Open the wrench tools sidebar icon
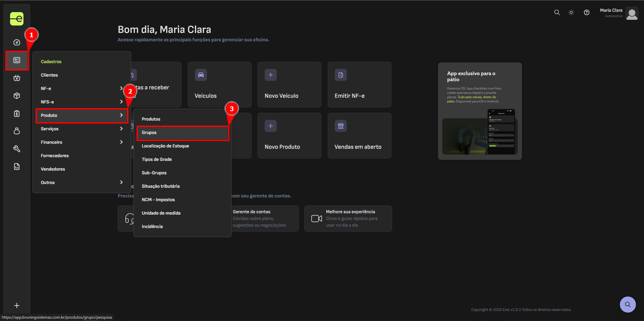The height and width of the screenshot is (321, 644). [x=17, y=149]
